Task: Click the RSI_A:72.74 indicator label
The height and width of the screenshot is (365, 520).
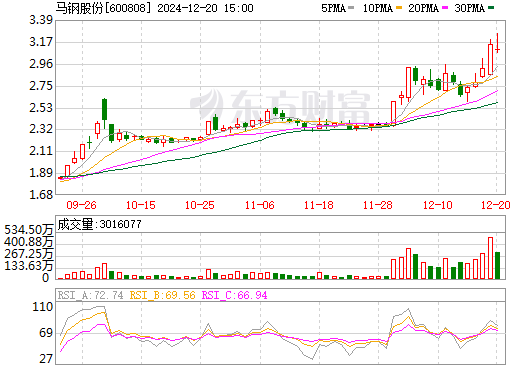Action: [90, 295]
